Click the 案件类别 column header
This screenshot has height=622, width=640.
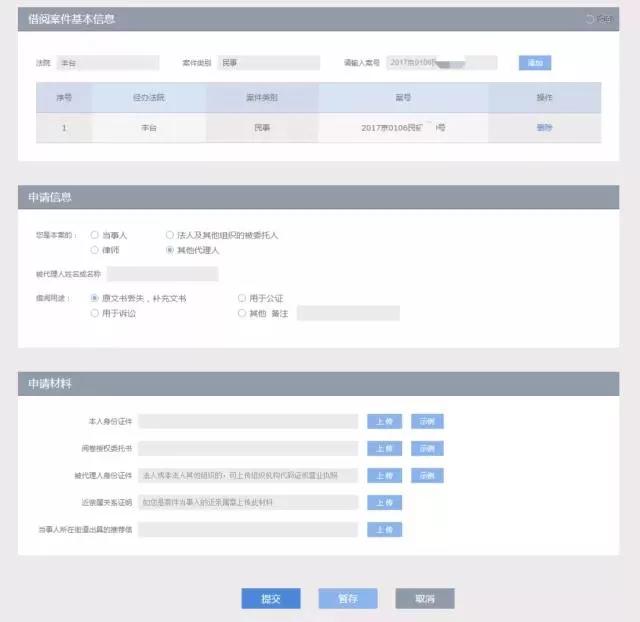point(262,98)
